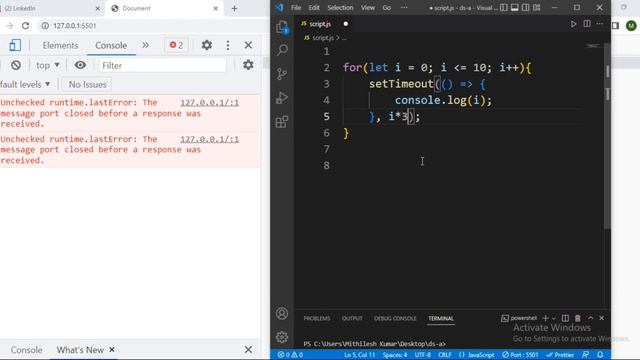
Task: Open the File menu in VS Code
Action: (x=296, y=8)
